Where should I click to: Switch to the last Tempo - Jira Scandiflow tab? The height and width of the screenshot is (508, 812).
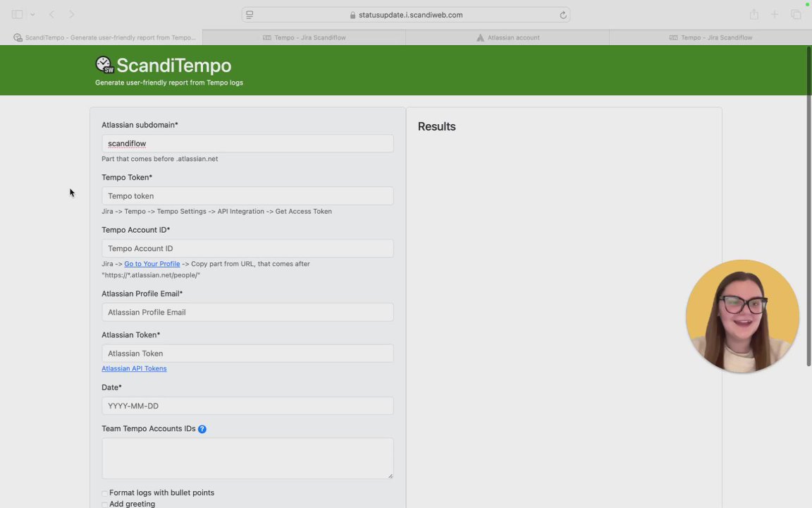[710, 37]
